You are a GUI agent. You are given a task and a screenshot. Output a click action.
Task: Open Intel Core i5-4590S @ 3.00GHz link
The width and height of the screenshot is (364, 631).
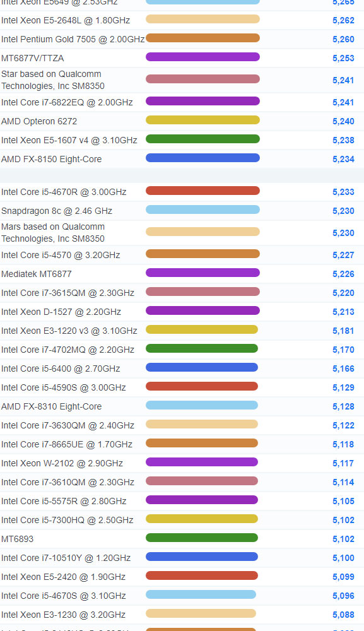point(64,387)
